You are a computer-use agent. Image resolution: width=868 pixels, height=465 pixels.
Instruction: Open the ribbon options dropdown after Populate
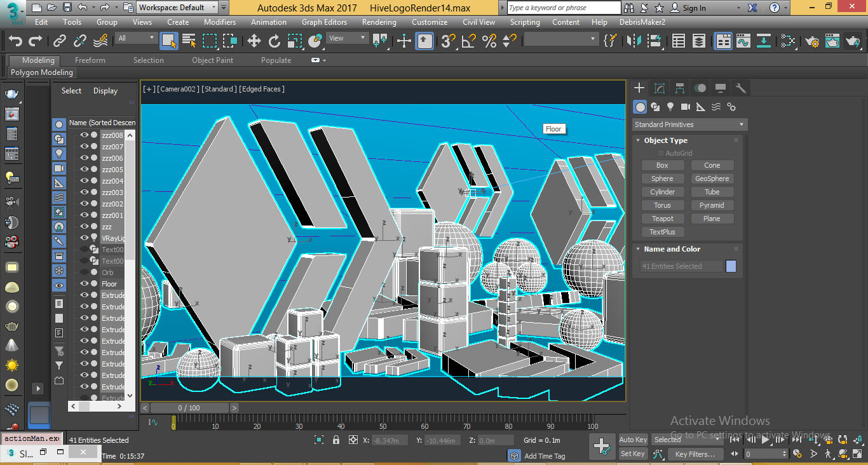pyautogui.click(x=319, y=60)
